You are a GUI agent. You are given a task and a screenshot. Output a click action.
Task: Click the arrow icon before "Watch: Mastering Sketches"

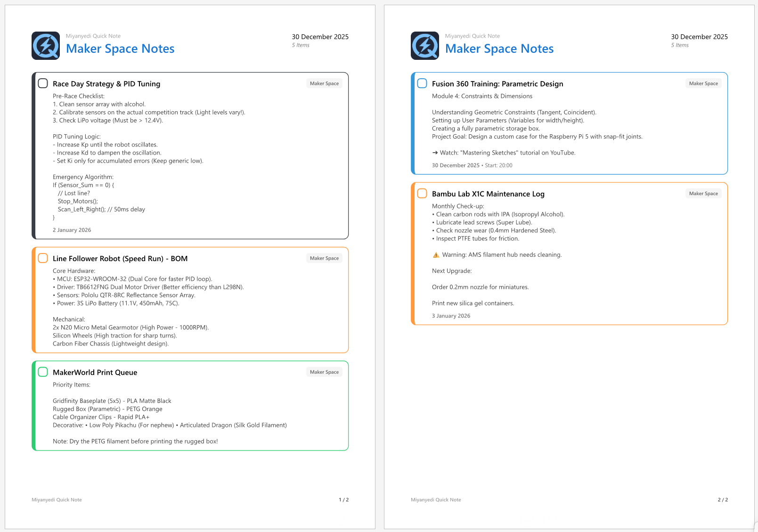tap(435, 153)
